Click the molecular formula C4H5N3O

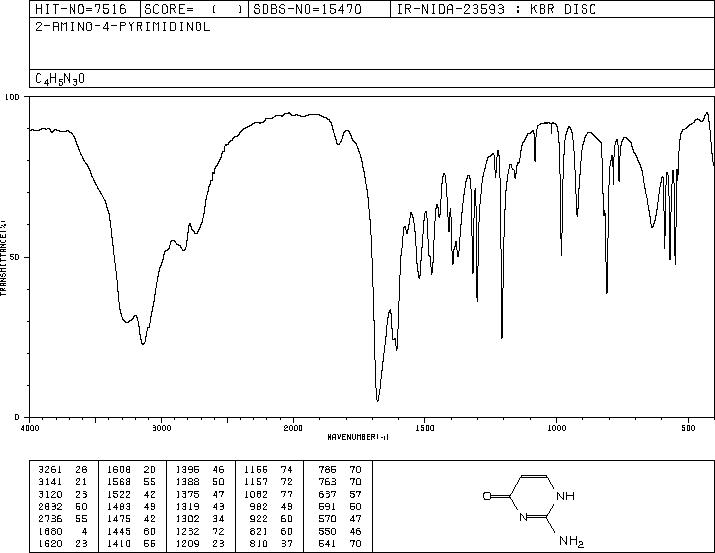(x=60, y=79)
